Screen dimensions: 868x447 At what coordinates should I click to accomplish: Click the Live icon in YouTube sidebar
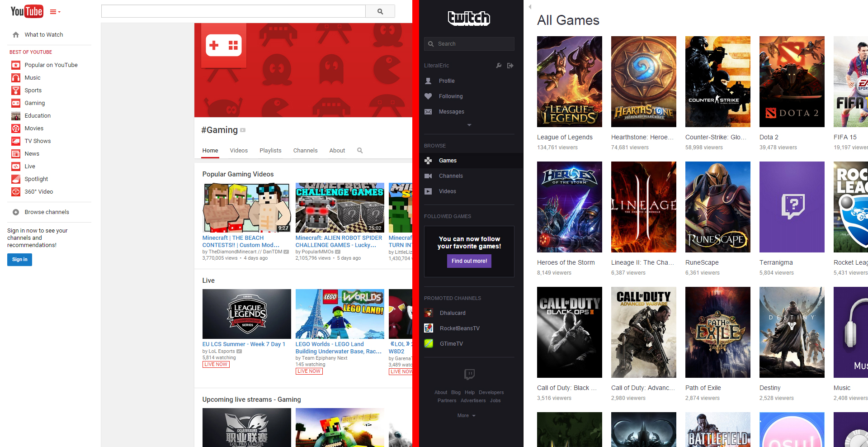pyautogui.click(x=16, y=166)
